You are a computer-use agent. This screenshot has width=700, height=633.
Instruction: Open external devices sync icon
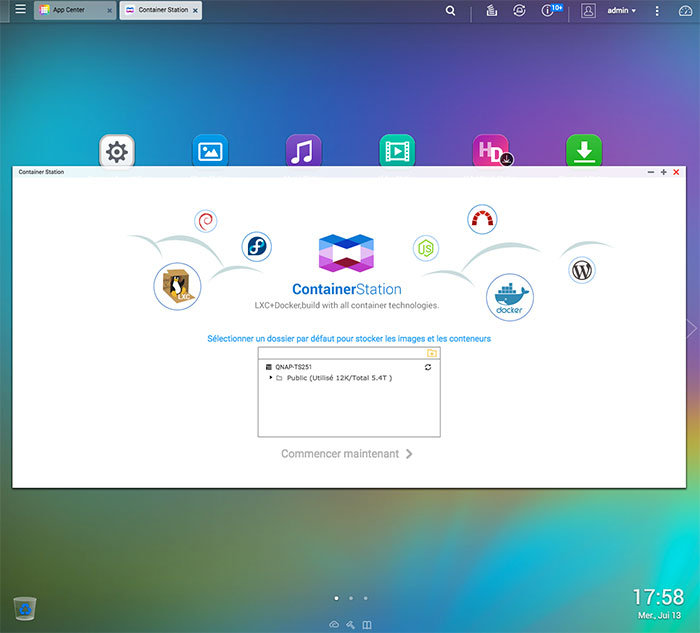[x=519, y=10]
